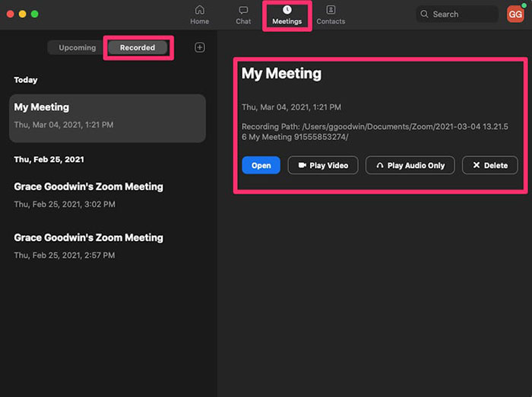The height and width of the screenshot is (397, 532).
Task: Switch to the Recorded meetings toggle
Action: pos(137,47)
